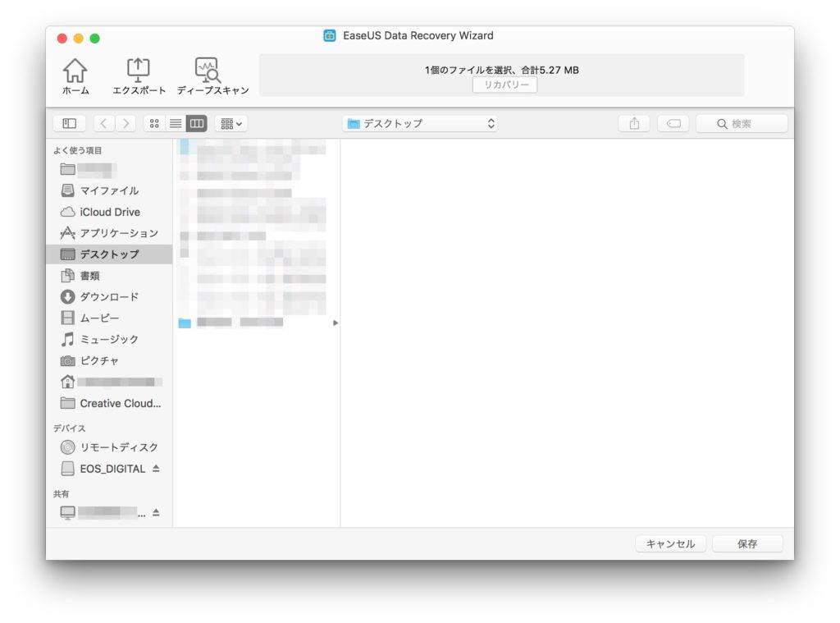
Task: Open the item arrangement dropdown
Action: (x=231, y=124)
